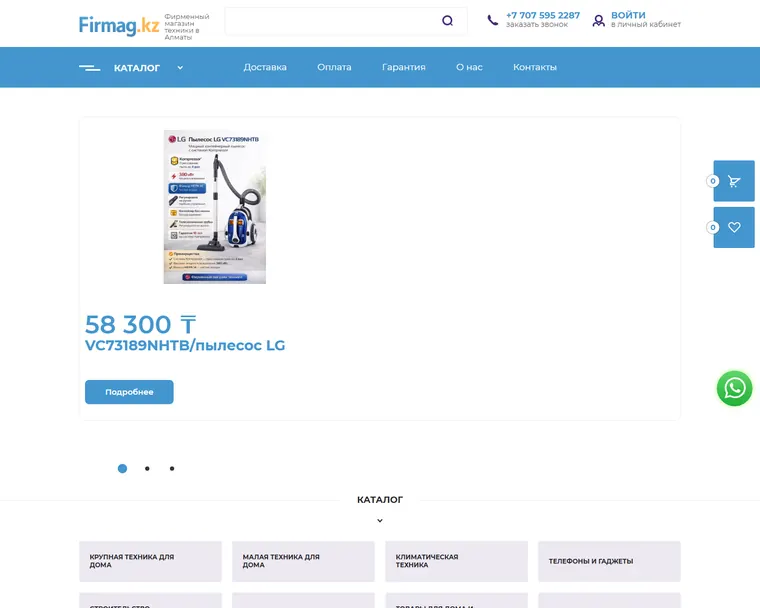Viewport: 760px width, 608px height.
Task: Click в личный кабинет text
Action: (646, 24)
